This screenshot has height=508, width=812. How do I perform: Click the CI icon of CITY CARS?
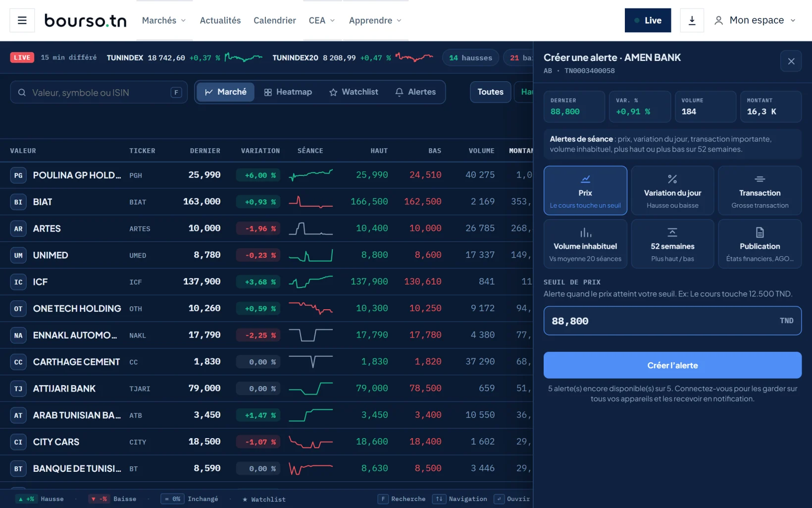[18, 442]
